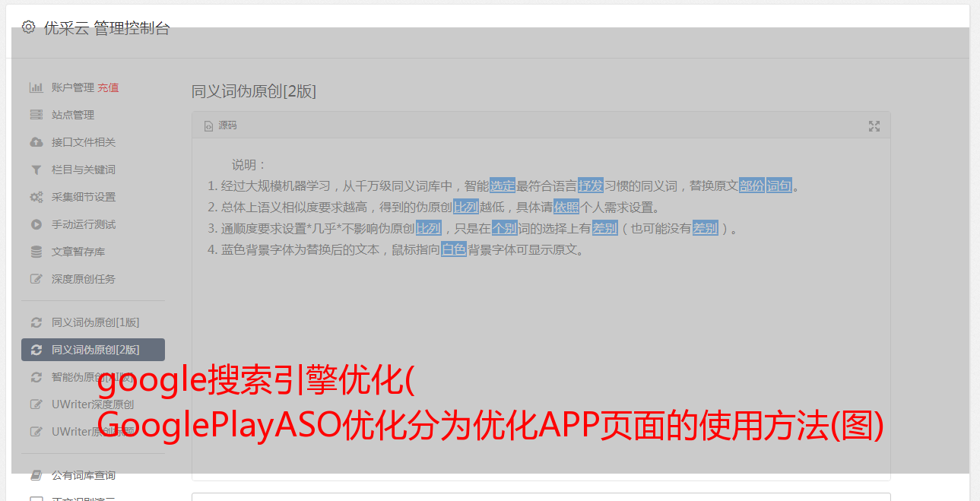Viewport: 980px width, 501px height.
Task: Go to 深度原创任务 in the sidebar
Action: (84, 279)
